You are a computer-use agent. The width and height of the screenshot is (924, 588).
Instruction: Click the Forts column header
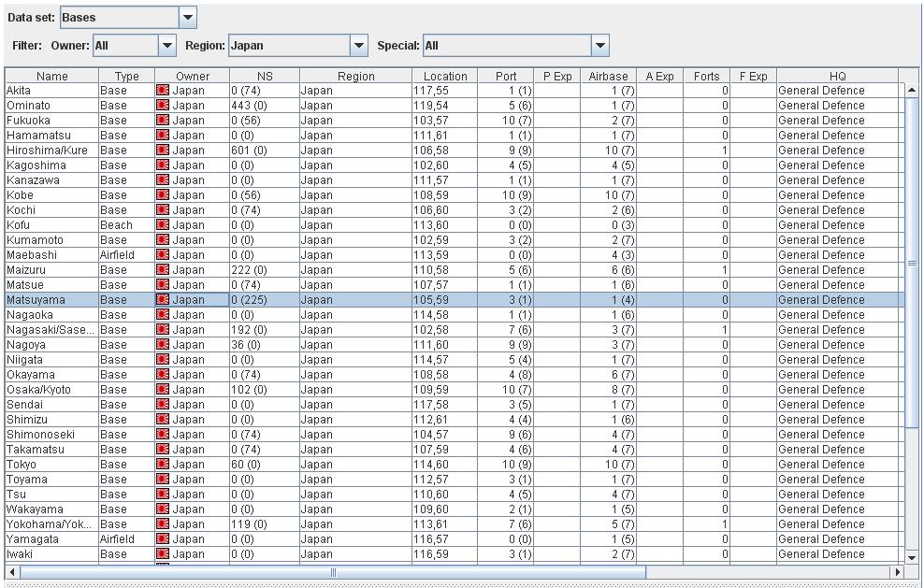(706, 76)
